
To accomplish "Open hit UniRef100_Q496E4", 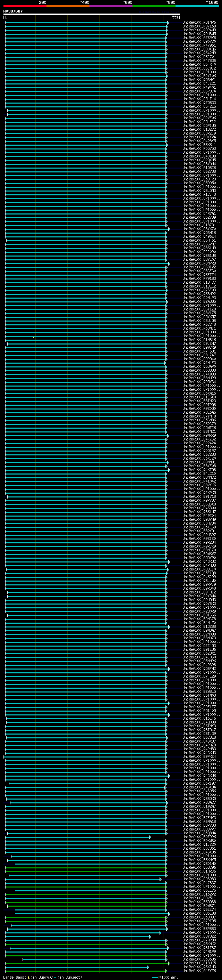I will point(199,236).
